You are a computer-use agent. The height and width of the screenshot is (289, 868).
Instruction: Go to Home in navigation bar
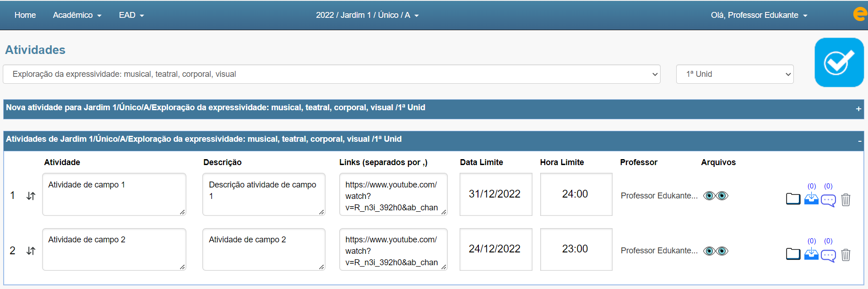coord(25,15)
